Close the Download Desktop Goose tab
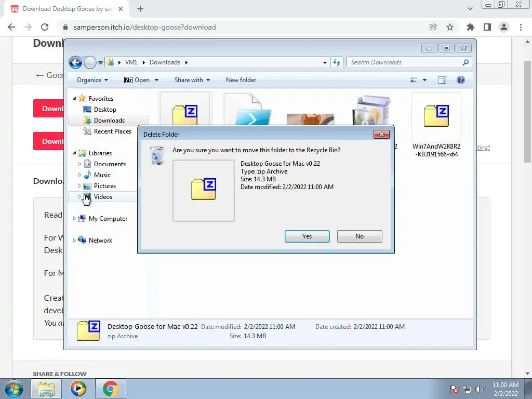 121,9
